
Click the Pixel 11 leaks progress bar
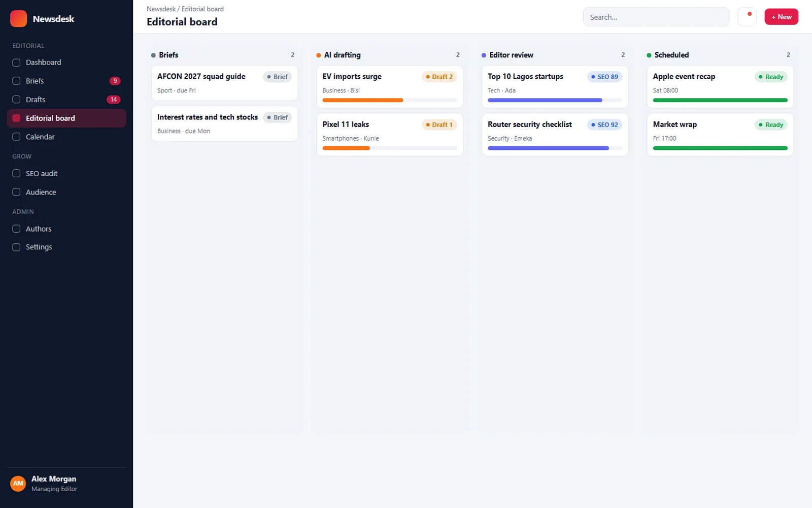(x=390, y=148)
